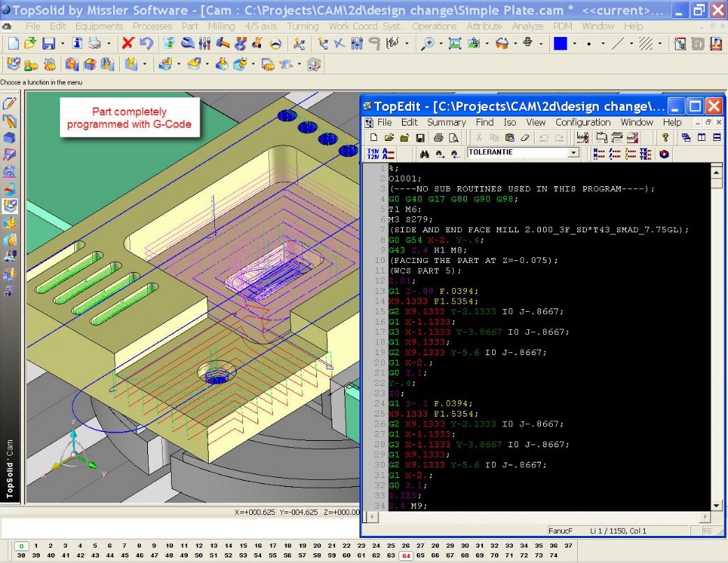Screen dimensions: 728x563
Task: Click G-code line 'T1 M6;' in TopEdit
Action: 405,209
